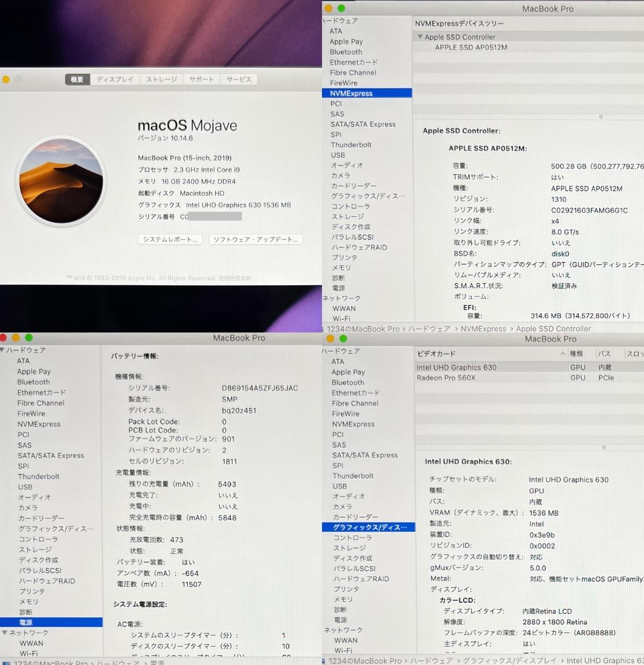644x665 pixels.
Task: Click the システムレポート button
Action: click(x=170, y=240)
